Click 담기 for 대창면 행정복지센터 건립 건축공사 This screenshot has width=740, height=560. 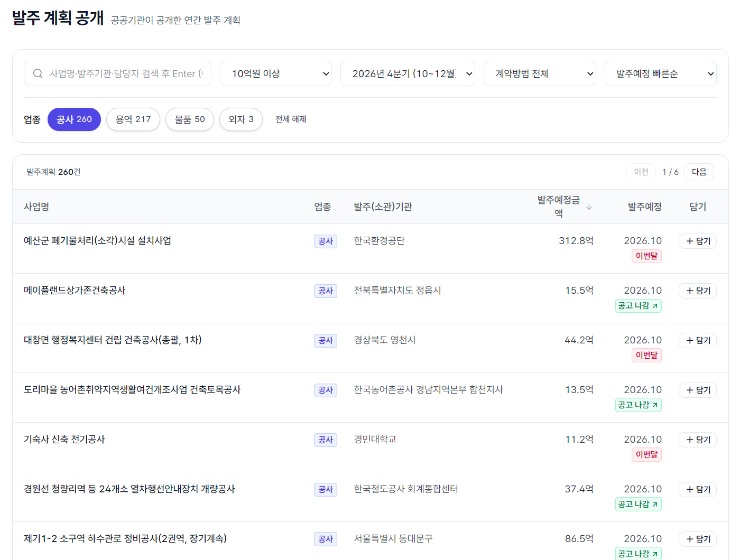tap(698, 341)
